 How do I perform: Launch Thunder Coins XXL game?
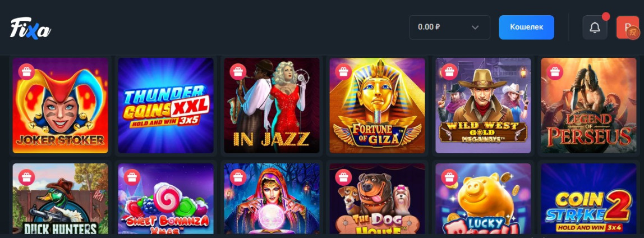click(166, 106)
